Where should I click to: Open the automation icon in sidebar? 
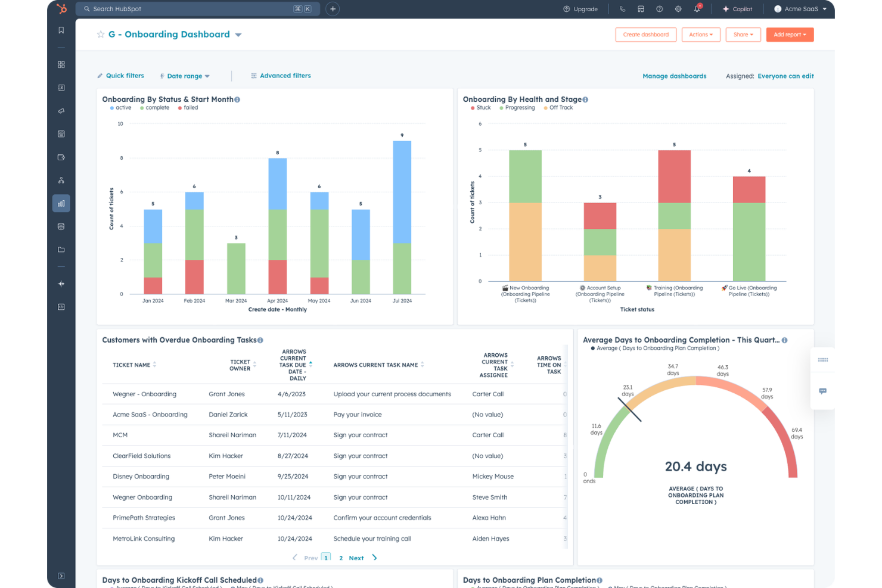click(x=61, y=180)
